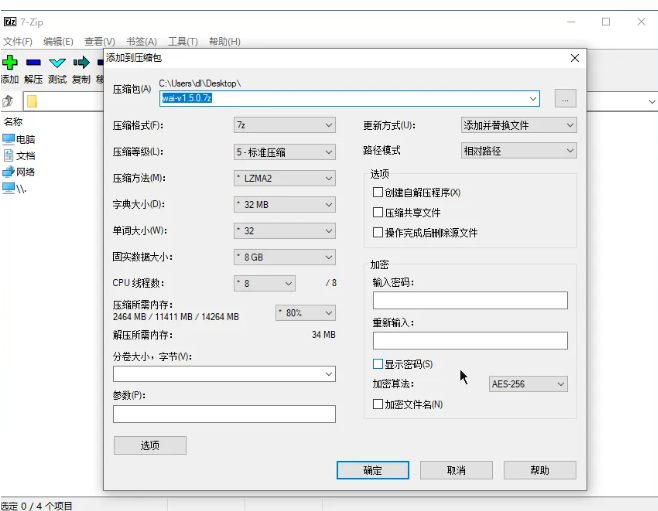The image size is (658, 511).
Task: Open the 压缩方法 LZMA2 dropdown
Action: (x=285, y=178)
